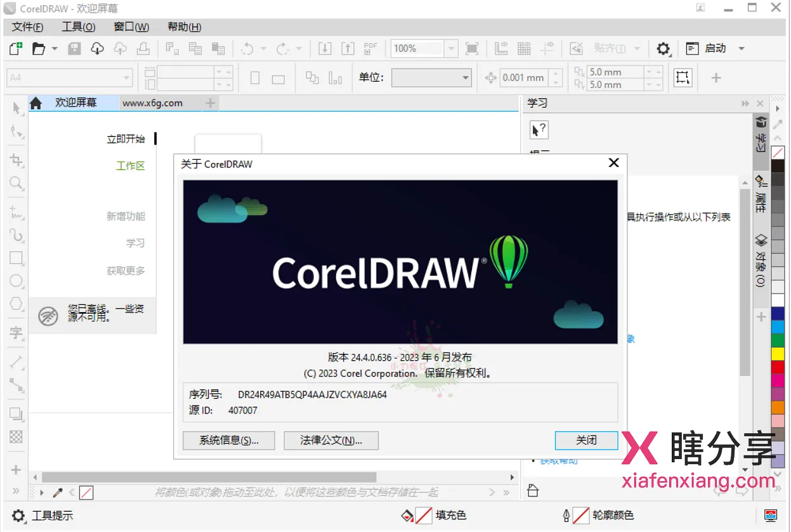Select the Transparency checkerboard tool
This screenshot has height=532, width=791.
16,437
